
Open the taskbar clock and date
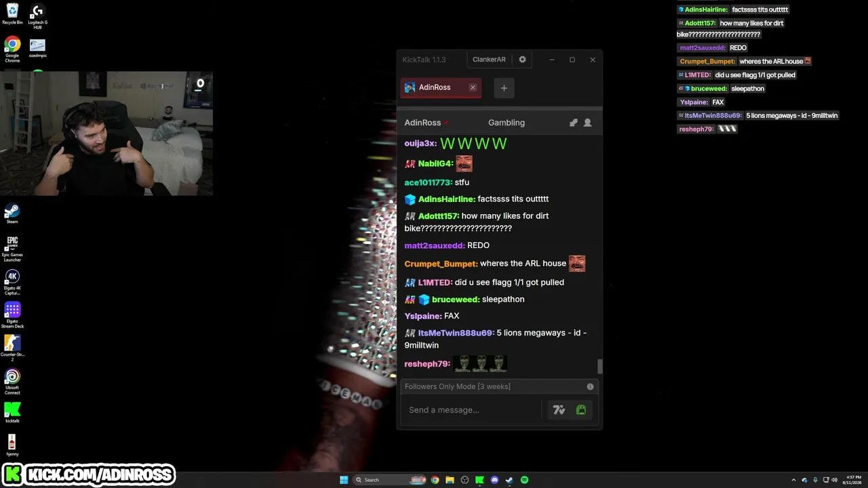click(x=852, y=480)
